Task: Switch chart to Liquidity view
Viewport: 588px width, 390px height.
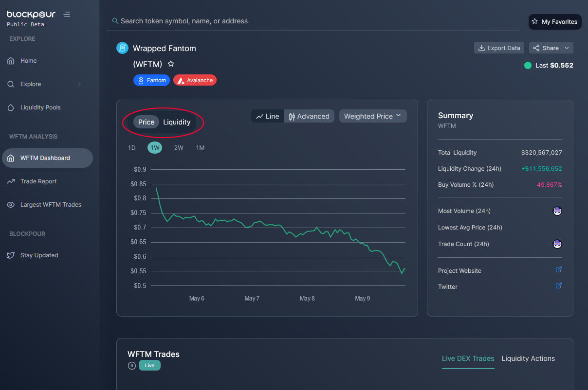Action: [x=177, y=122]
